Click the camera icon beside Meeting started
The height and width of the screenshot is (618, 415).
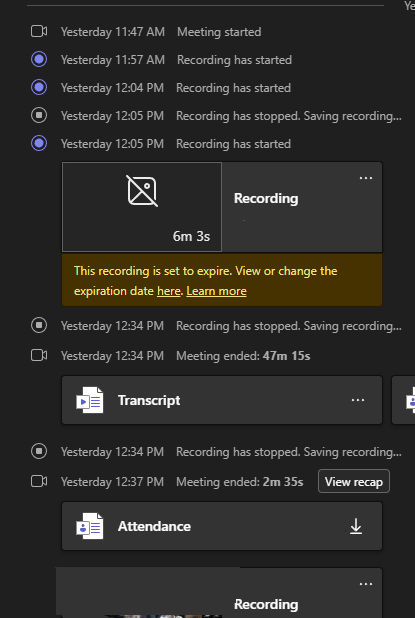39,32
